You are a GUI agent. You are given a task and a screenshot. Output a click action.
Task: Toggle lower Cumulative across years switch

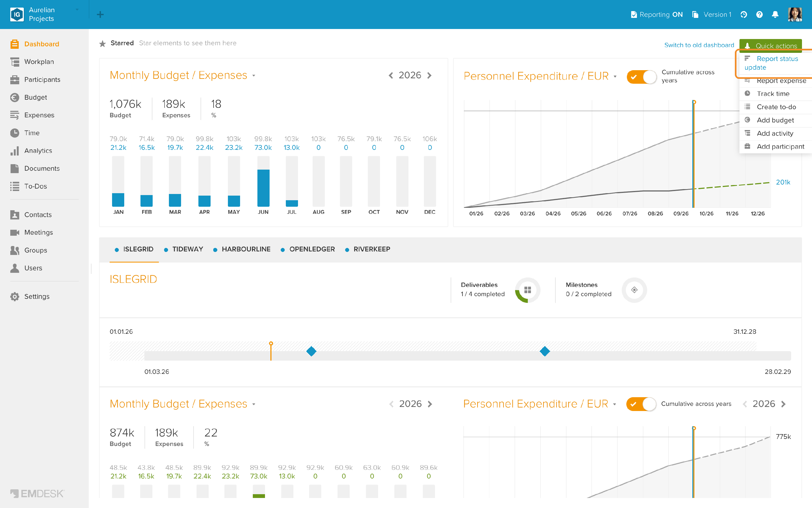pos(641,404)
